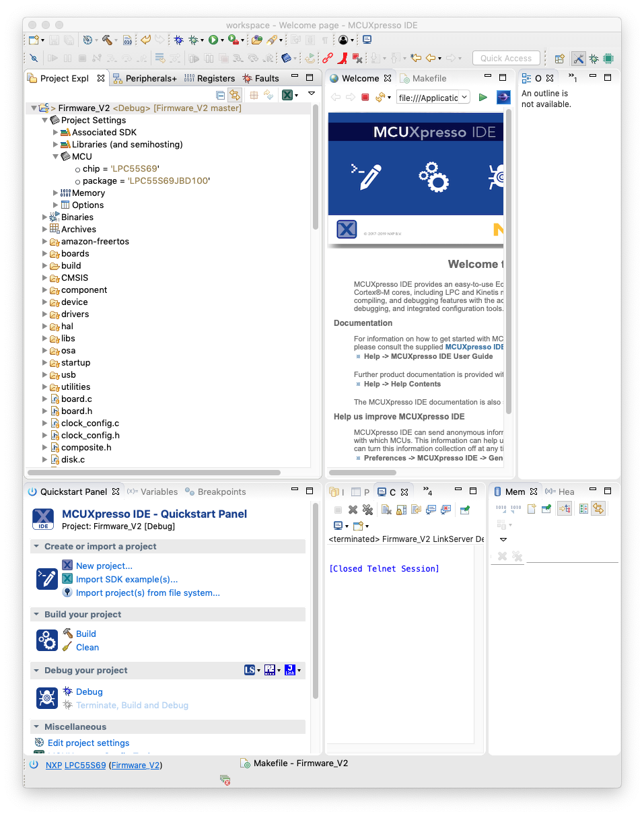Click the blue book icon in toolbar

[x=286, y=58]
